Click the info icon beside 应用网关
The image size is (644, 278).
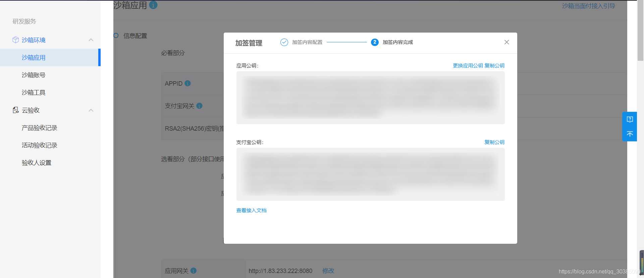[x=194, y=271]
